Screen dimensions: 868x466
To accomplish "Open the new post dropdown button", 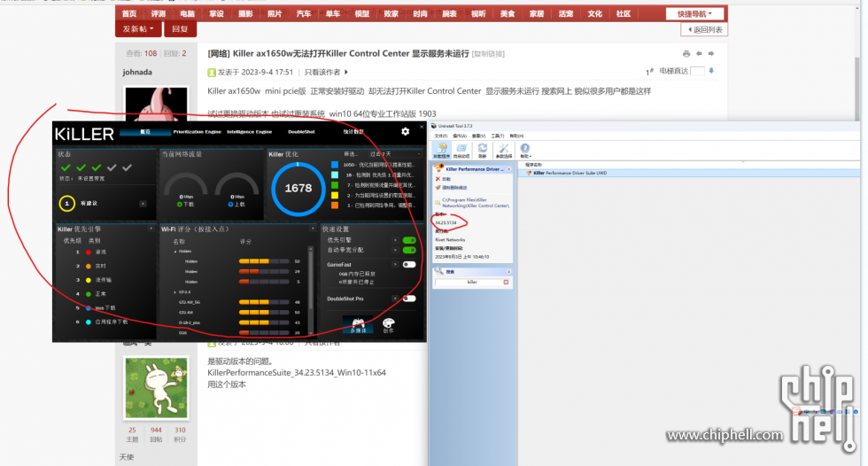I will 138,28.
